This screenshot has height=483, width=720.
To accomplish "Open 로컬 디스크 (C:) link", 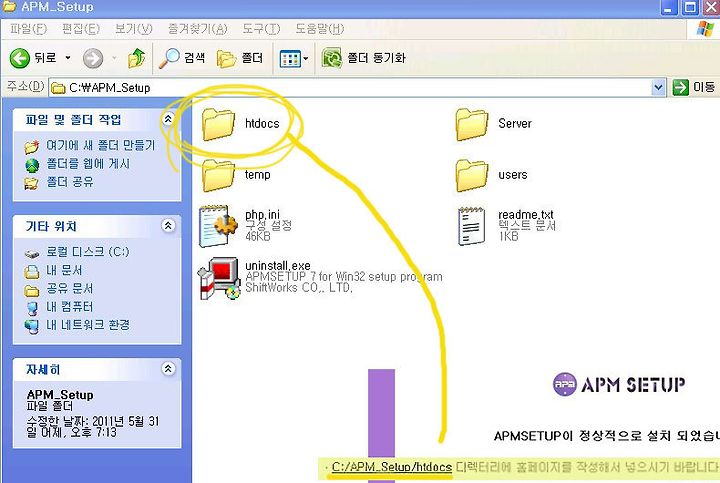I will [x=88, y=252].
